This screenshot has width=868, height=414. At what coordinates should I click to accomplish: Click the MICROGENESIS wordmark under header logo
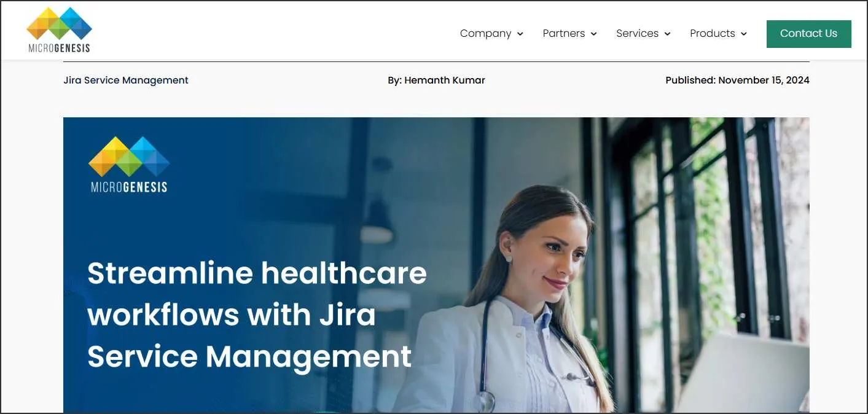60,48
